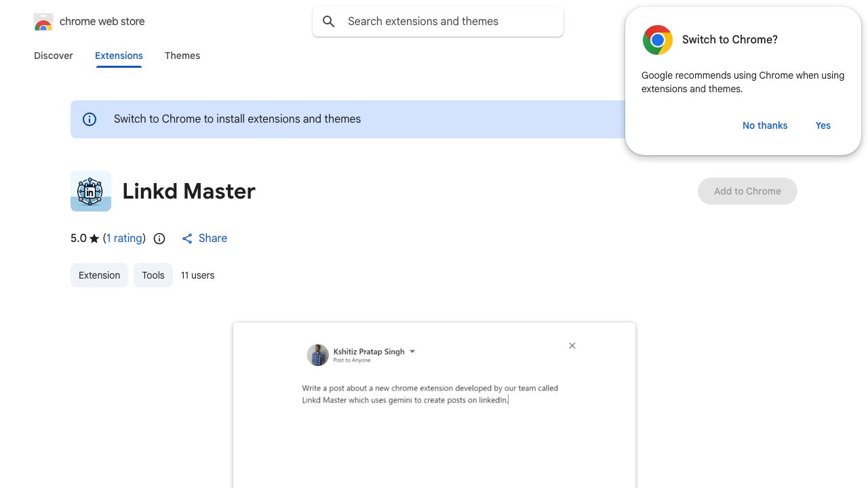Click the 11 users text
Screen dimensions: 868x488
coord(197,275)
